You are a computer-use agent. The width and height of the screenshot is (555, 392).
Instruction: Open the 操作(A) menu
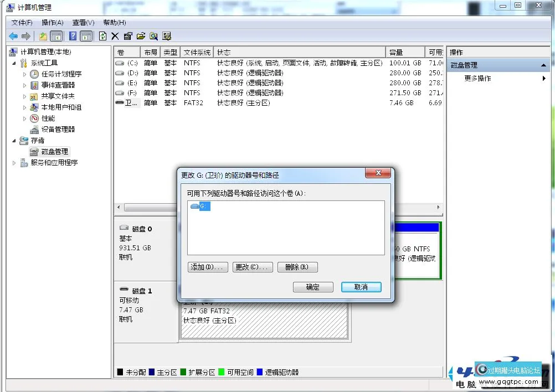52,23
